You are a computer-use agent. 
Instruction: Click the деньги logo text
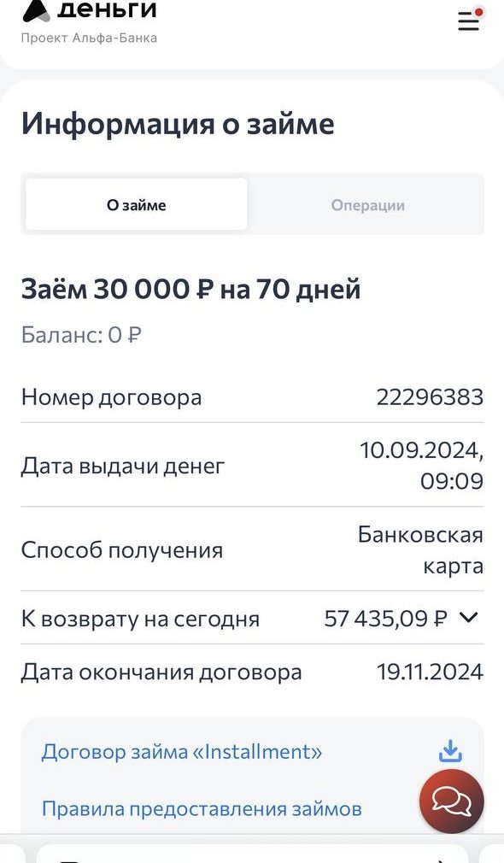(107, 10)
